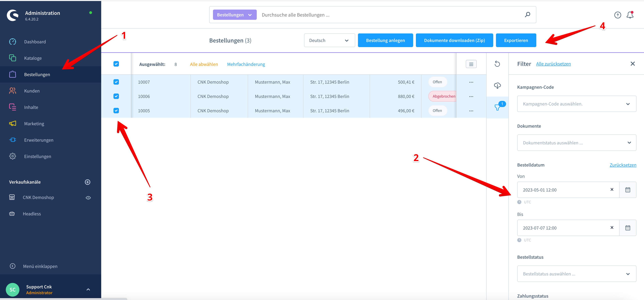Image resolution: width=644 pixels, height=300 pixels.
Task: Open Kunden in the sidebar menu
Action: click(32, 91)
